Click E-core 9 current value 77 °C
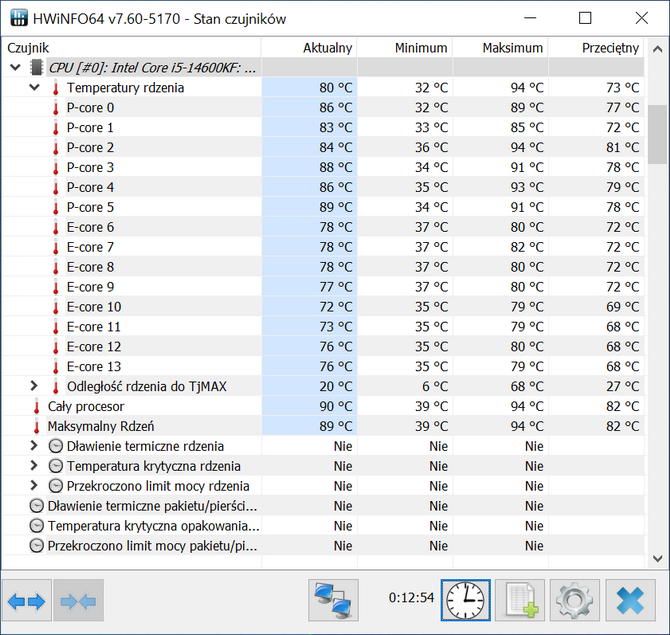 click(336, 287)
